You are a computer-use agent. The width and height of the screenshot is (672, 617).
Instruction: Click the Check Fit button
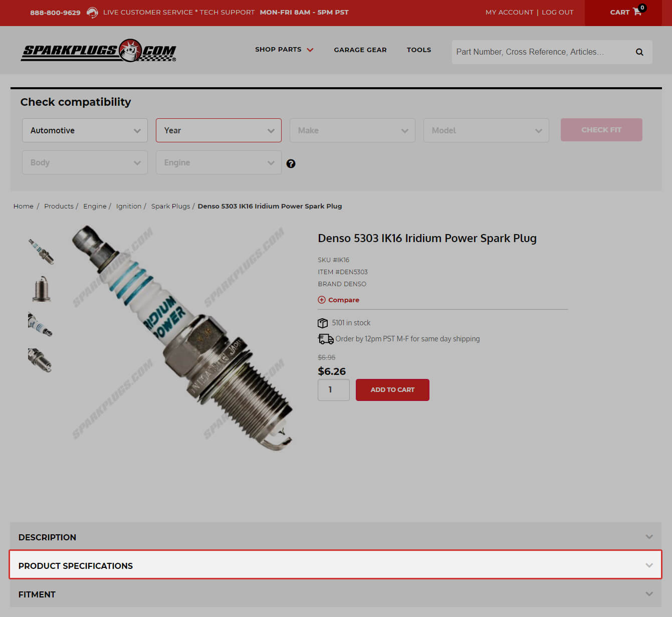pos(601,130)
